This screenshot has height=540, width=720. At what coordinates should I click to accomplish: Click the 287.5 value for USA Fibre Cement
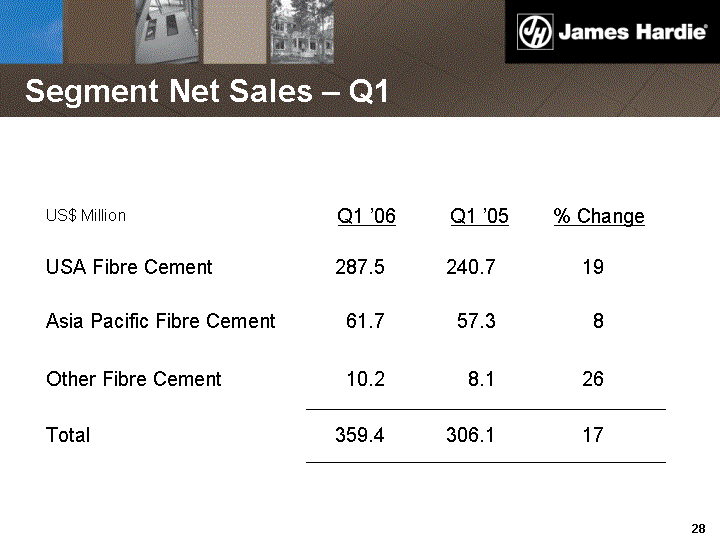[x=359, y=268]
